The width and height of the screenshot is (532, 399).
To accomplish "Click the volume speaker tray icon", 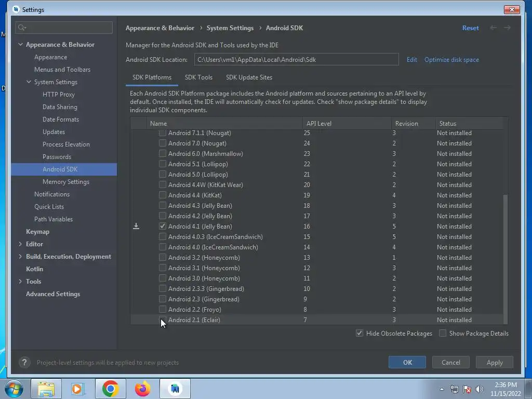I will coord(480,389).
